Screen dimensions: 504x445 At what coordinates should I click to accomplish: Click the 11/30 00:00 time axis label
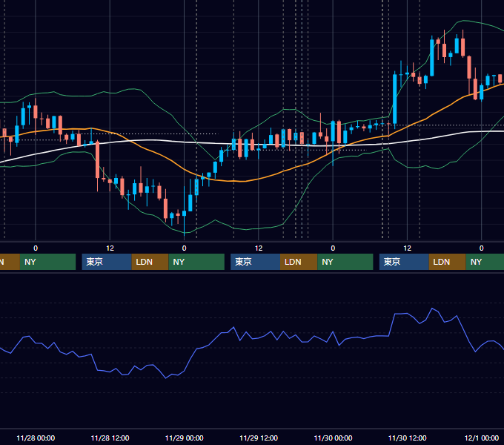click(333, 438)
